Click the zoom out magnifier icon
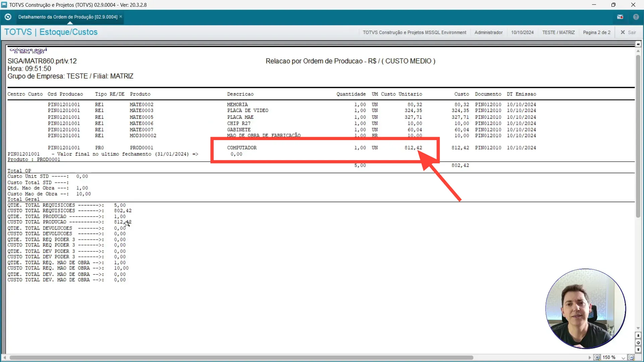This screenshot has width=644, height=362. pyautogui.click(x=631, y=357)
